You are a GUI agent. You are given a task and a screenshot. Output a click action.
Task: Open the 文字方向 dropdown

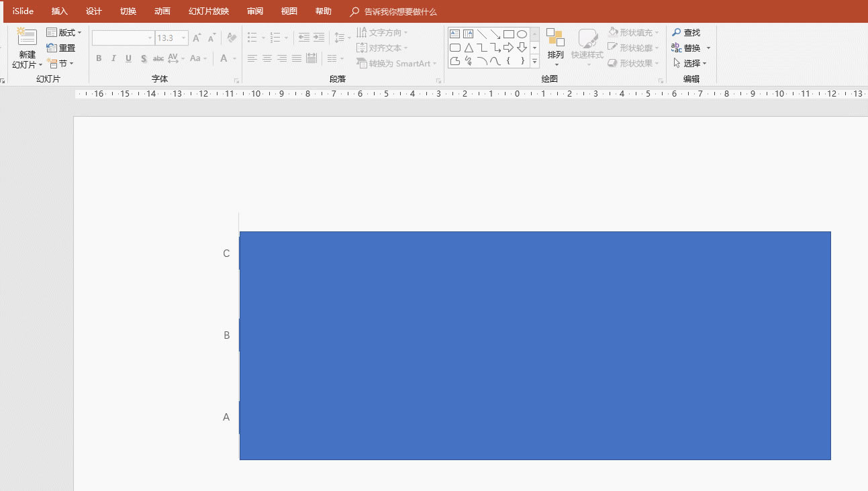382,32
